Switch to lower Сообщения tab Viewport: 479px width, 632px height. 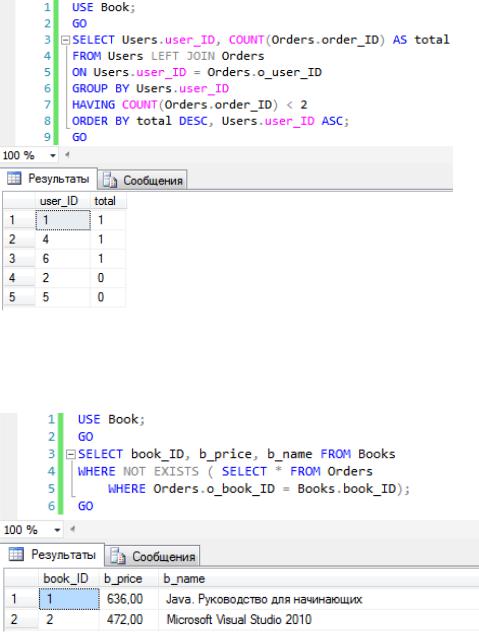point(153,557)
